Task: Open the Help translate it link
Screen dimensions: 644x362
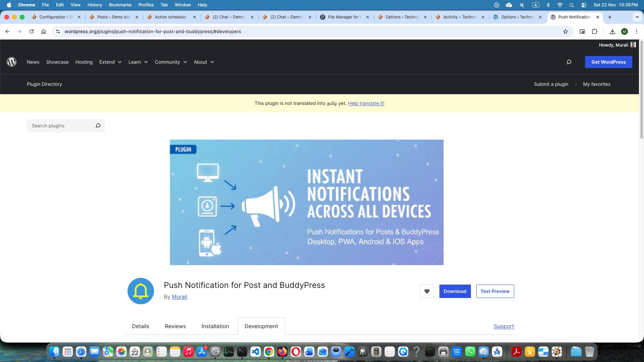Action: [366, 103]
